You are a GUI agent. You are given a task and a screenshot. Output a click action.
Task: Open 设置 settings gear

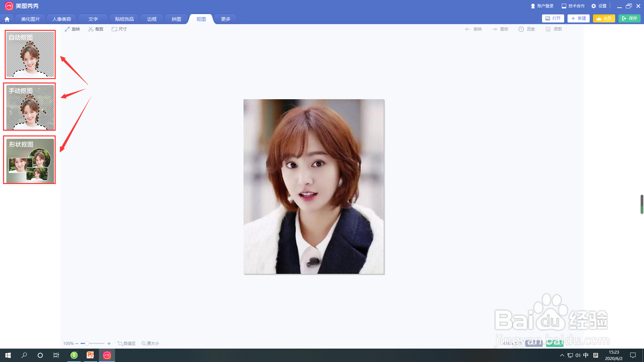click(594, 6)
